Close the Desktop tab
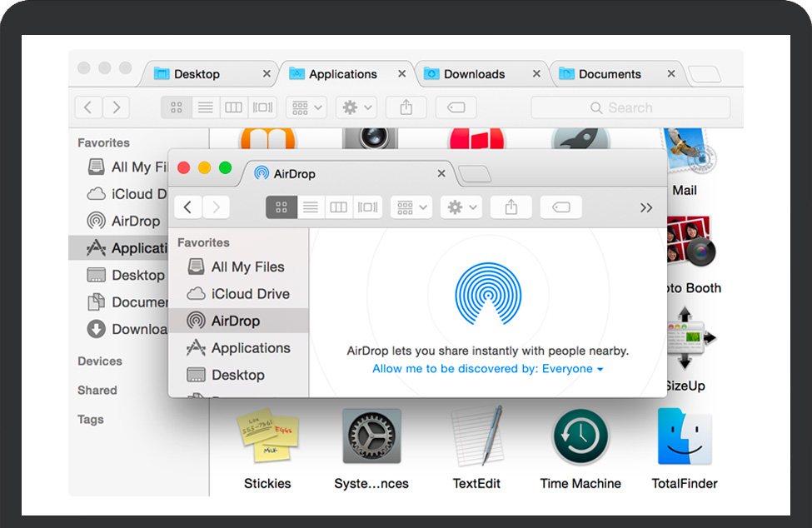812x528 pixels. tap(267, 74)
